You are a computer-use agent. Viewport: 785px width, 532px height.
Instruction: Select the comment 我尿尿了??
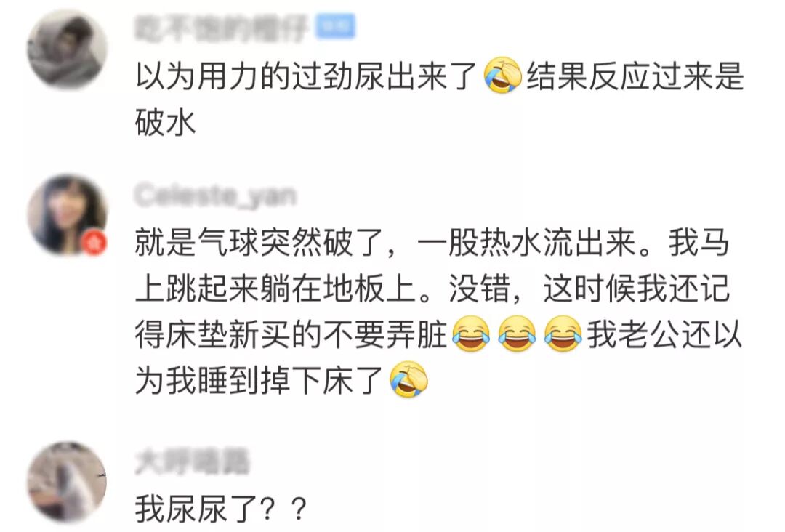point(221,509)
